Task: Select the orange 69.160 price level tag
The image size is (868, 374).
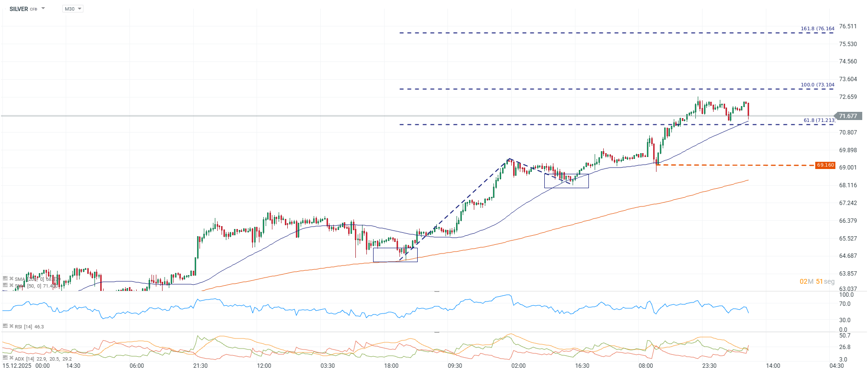Action: (825, 165)
